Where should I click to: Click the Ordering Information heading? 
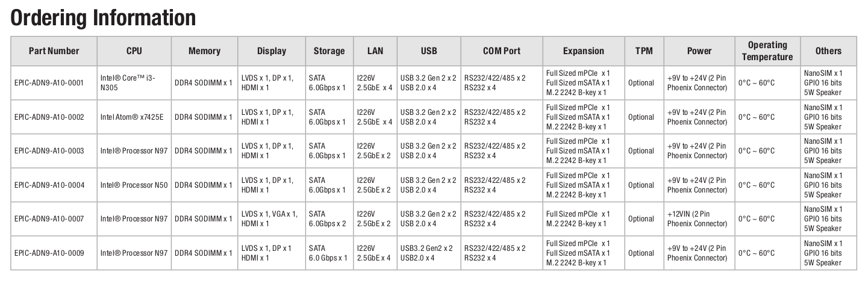point(104,17)
